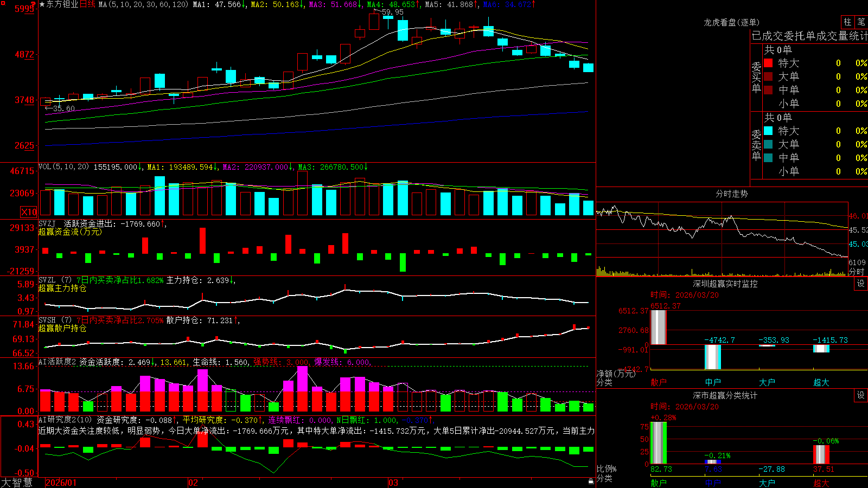Click 已成交委托单成交量统计 header
The image size is (868, 488).
click(x=809, y=36)
